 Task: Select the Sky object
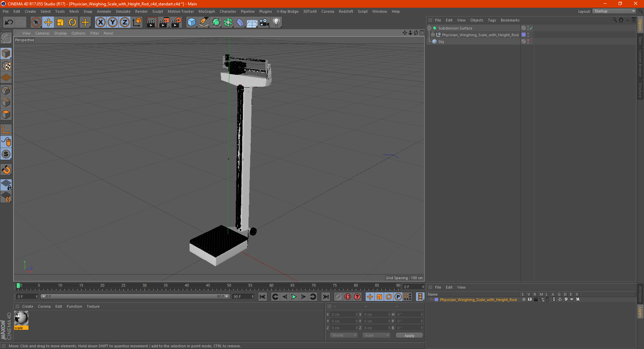click(x=441, y=42)
